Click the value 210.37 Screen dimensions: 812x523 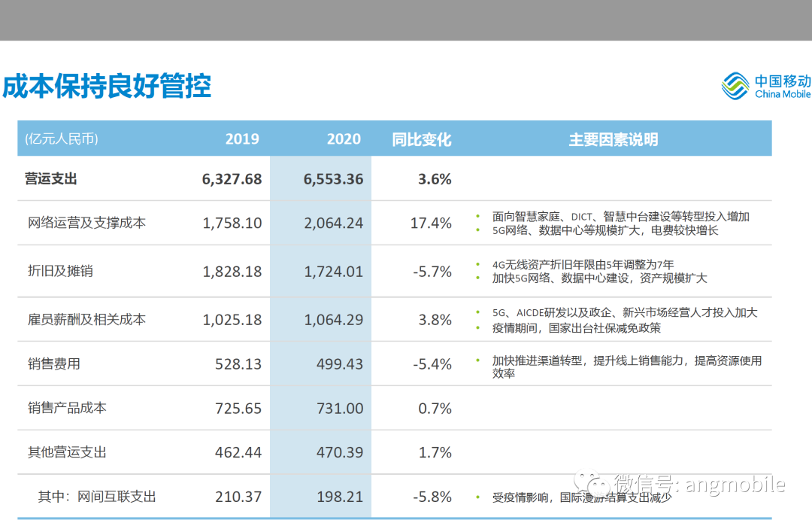pos(238,497)
